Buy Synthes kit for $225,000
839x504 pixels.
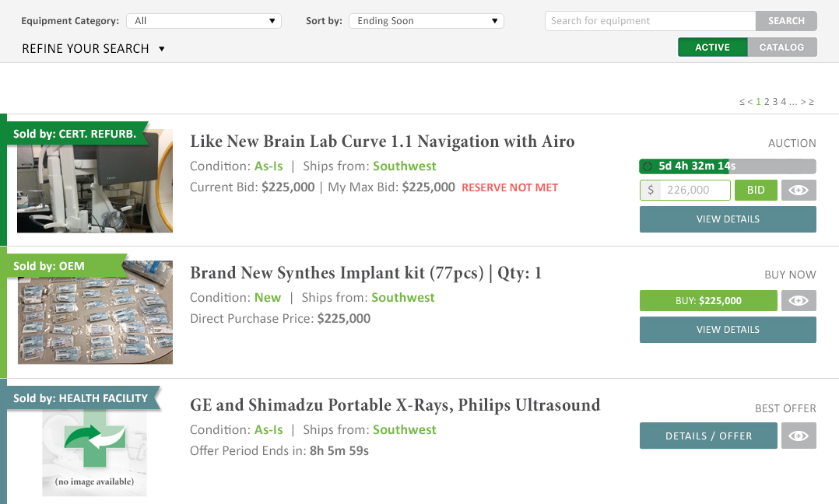(708, 300)
